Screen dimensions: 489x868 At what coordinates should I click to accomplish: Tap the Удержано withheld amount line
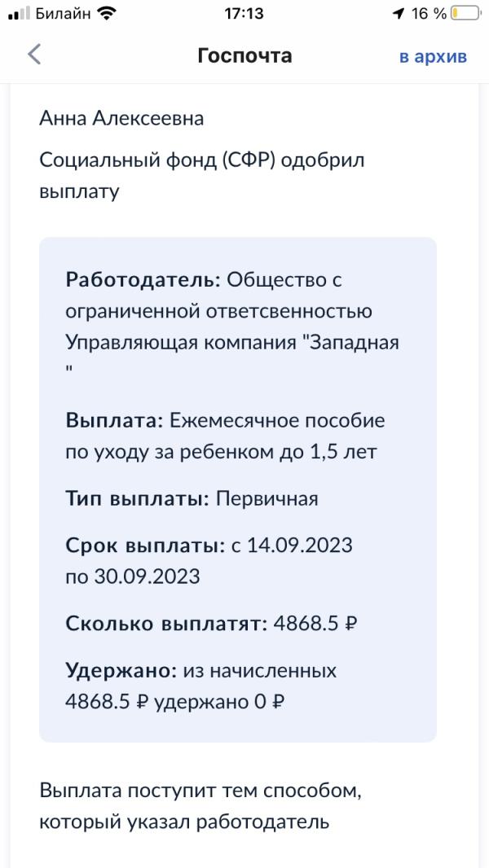pyautogui.click(x=200, y=686)
